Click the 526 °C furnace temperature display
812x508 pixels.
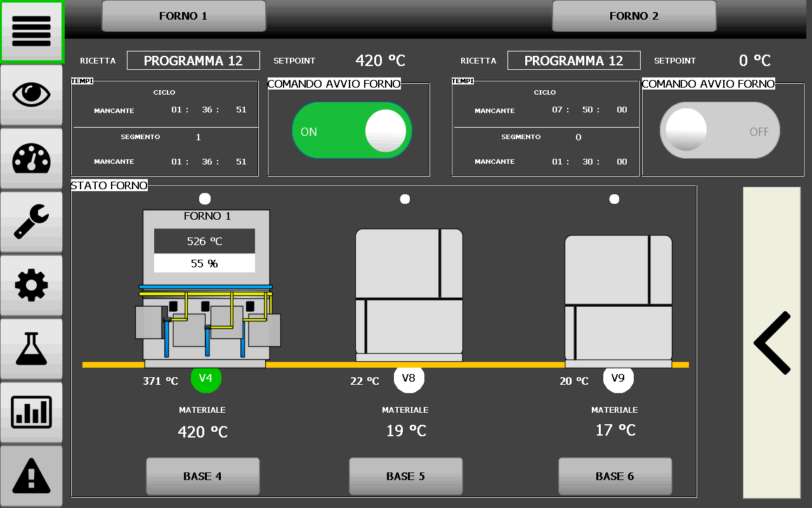[205, 241]
